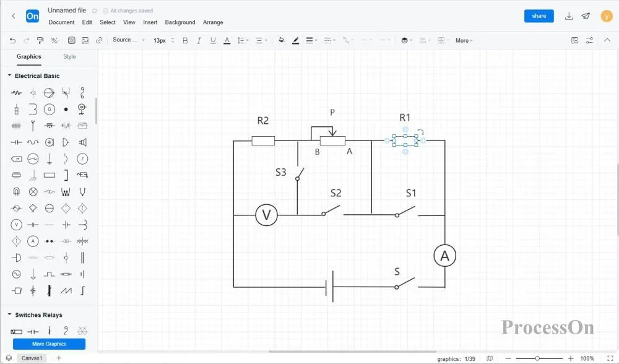The image size is (619, 364).
Task: Click the redo arrow icon
Action: coord(27,40)
